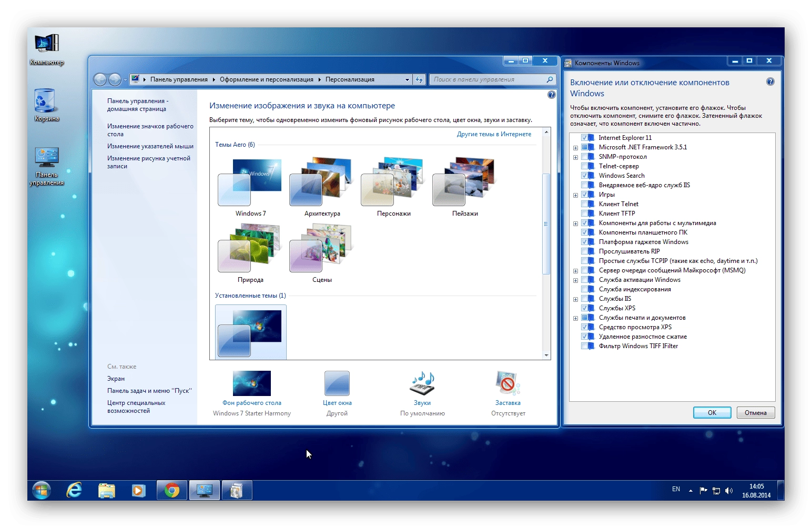The width and height of the screenshot is (812, 528).
Task: Click OK in Windows Components dialog
Action: pos(712,413)
